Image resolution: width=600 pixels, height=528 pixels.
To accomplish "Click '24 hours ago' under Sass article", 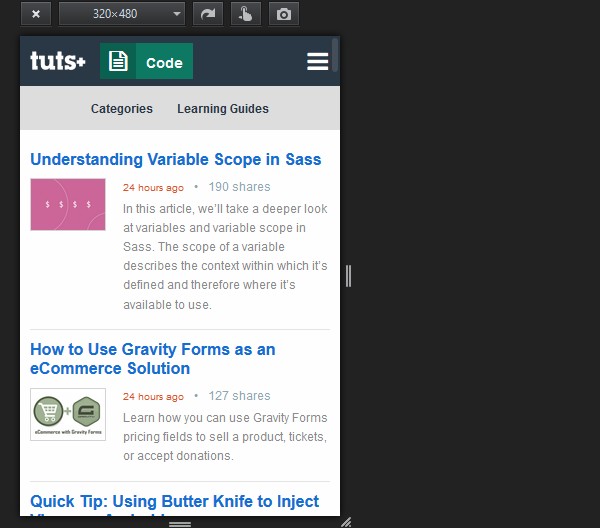I will click(153, 187).
